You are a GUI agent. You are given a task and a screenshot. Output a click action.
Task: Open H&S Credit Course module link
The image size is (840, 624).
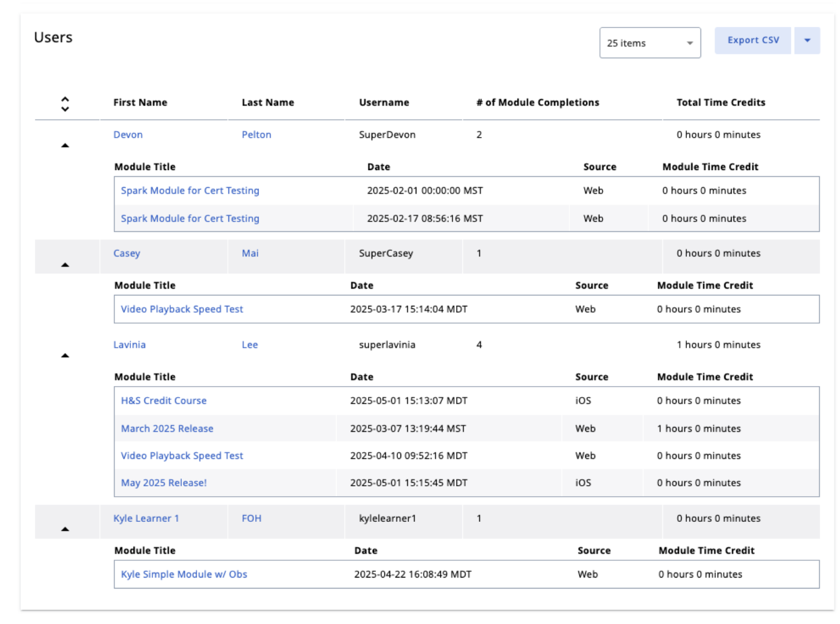click(163, 401)
